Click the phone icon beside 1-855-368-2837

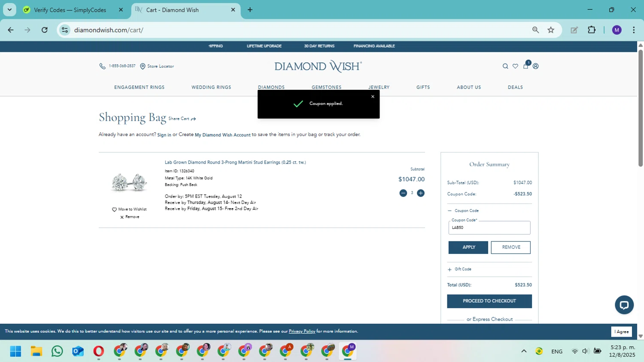click(102, 66)
